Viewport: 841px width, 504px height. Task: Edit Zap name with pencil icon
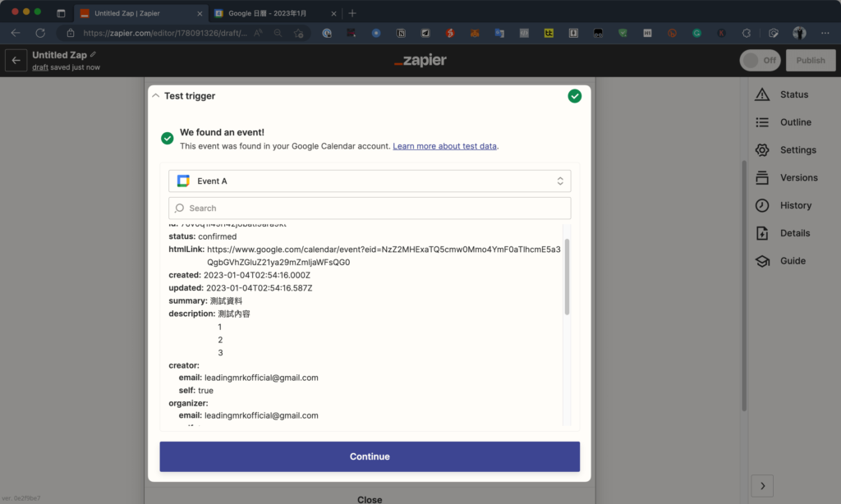[x=94, y=54]
